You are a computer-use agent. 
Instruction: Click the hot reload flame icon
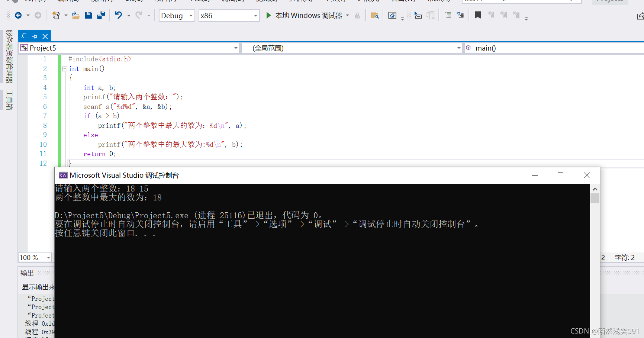coord(358,15)
